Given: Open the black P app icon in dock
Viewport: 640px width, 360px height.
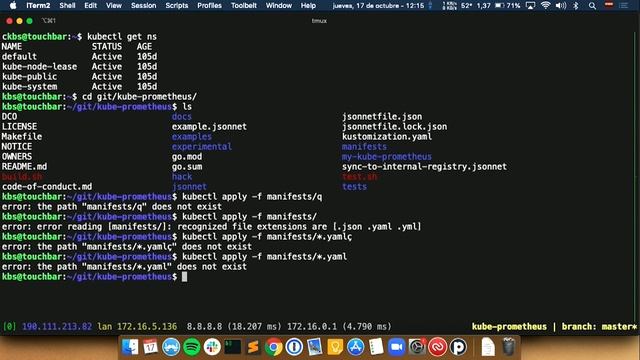Looking at the screenshot, I should 458,347.
